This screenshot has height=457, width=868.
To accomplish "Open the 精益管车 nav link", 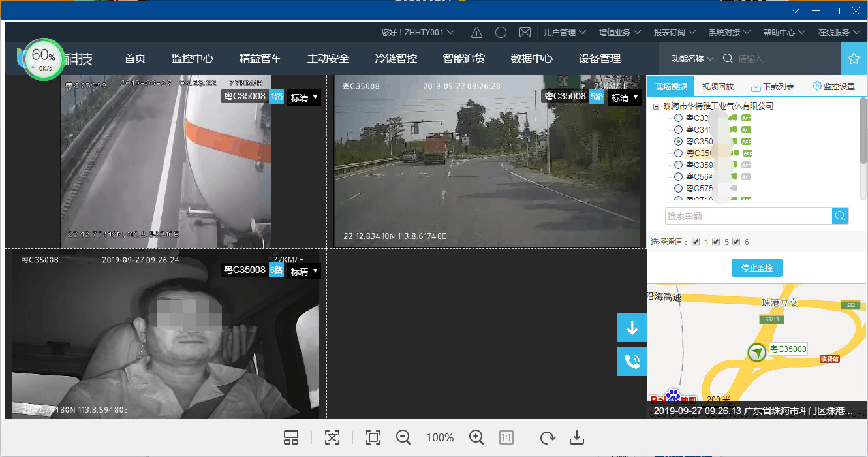I will click(260, 59).
